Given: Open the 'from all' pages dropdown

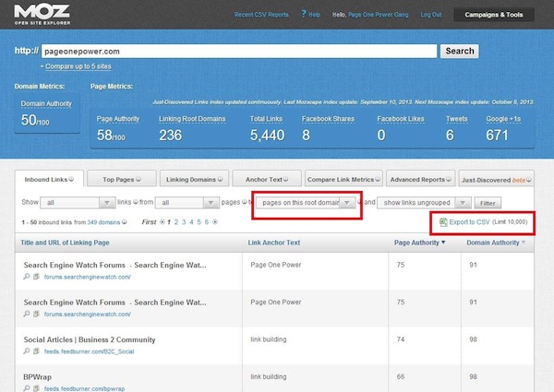Looking at the screenshot, I should point(187,203).
